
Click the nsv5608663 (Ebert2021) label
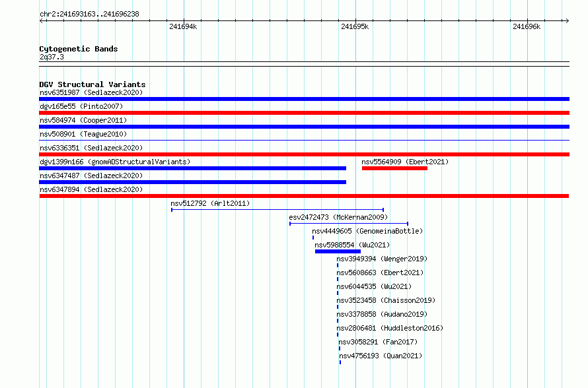[x=380, y=273]
